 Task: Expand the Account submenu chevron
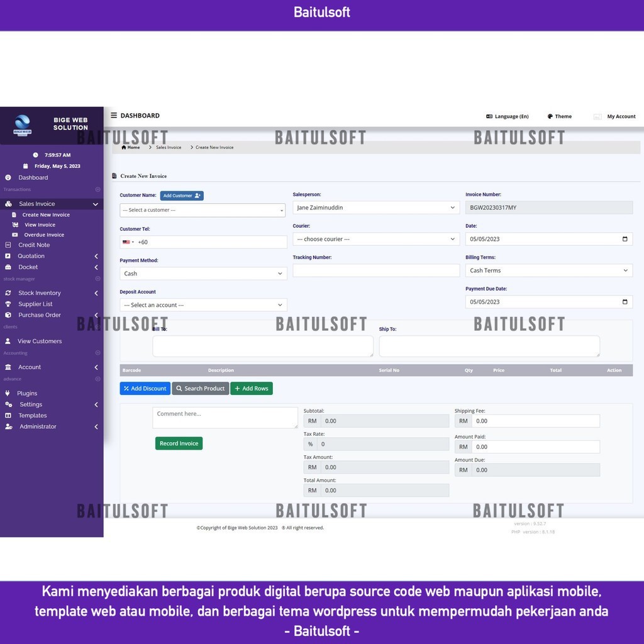(96, 367)
